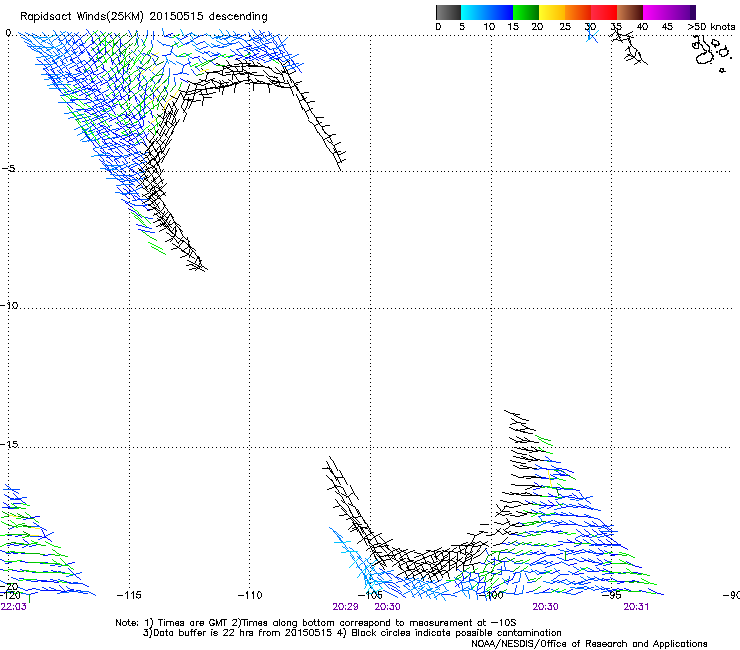The image size is (740, 650).
Task: Click the purple '20:31' time label
Action: click(636, 607)
